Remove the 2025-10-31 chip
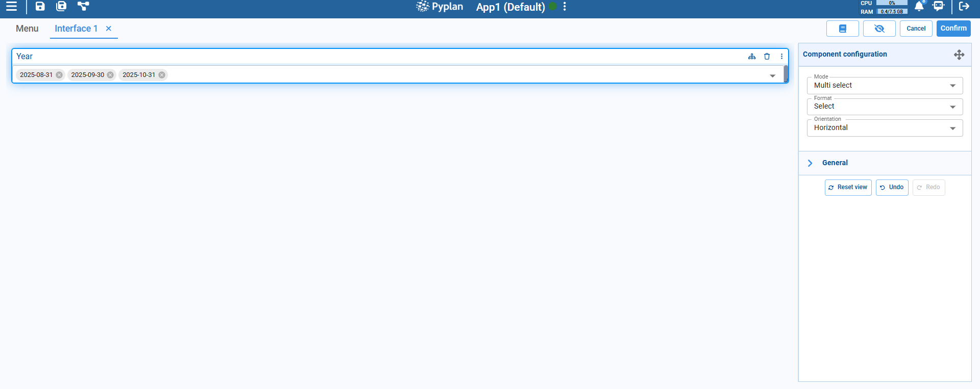This screenshot has width=980, height=389. point(162,75)
